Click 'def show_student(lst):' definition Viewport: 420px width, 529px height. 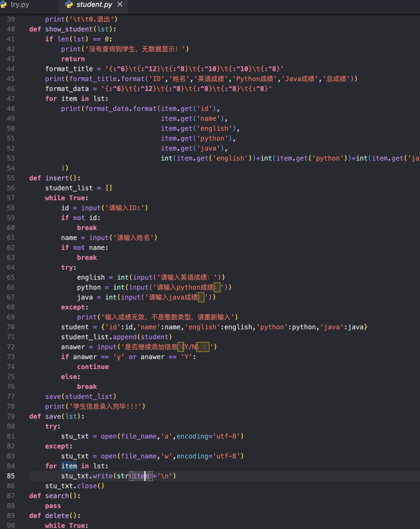pos(73,29)
